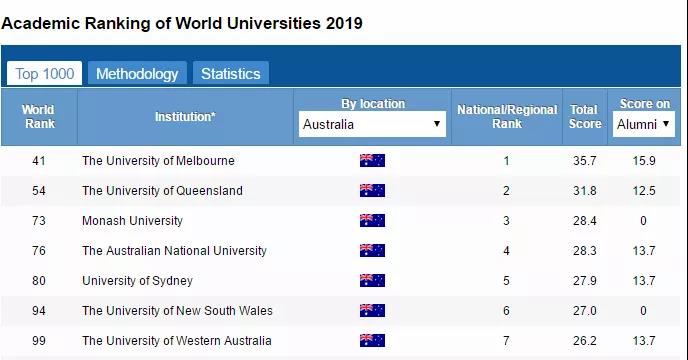Click the World Rank column header
The height and width of the screenshot is (360, 688).
click(39, 116)
